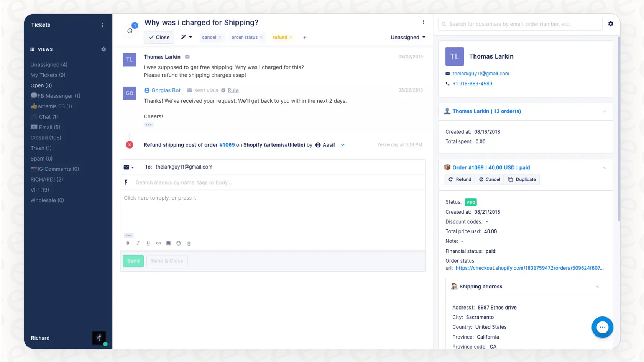The height and width of the screenshot is (362, 644).
Task: Apply italic formatting in the reply editor
Action: (x=138, y=243)
